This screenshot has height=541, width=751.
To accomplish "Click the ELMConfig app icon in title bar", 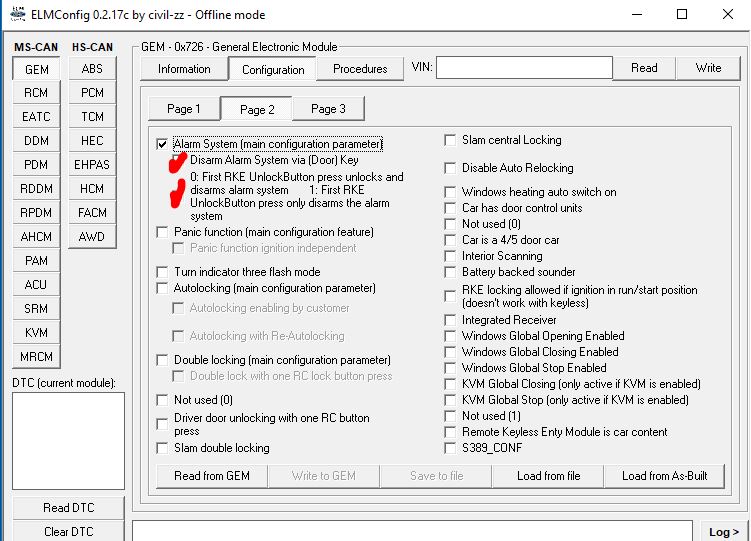I will coord(16,14).
